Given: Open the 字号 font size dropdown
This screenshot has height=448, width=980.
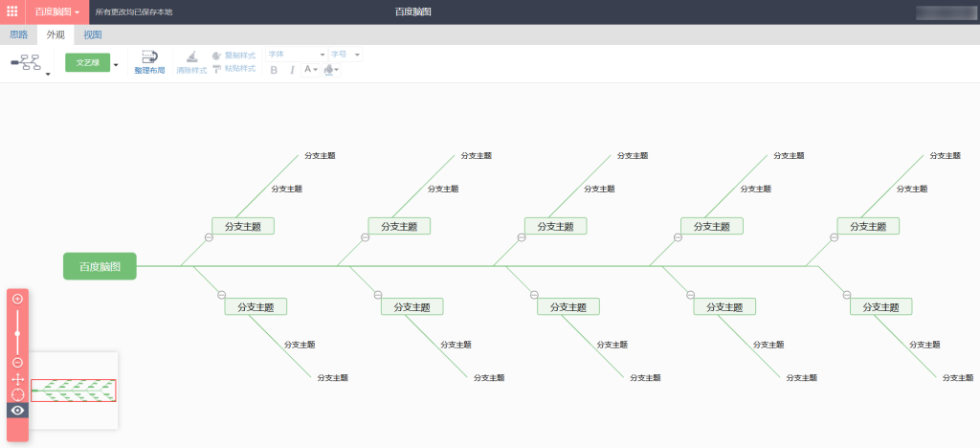Looking at the screenshot, I should point(345,55).
